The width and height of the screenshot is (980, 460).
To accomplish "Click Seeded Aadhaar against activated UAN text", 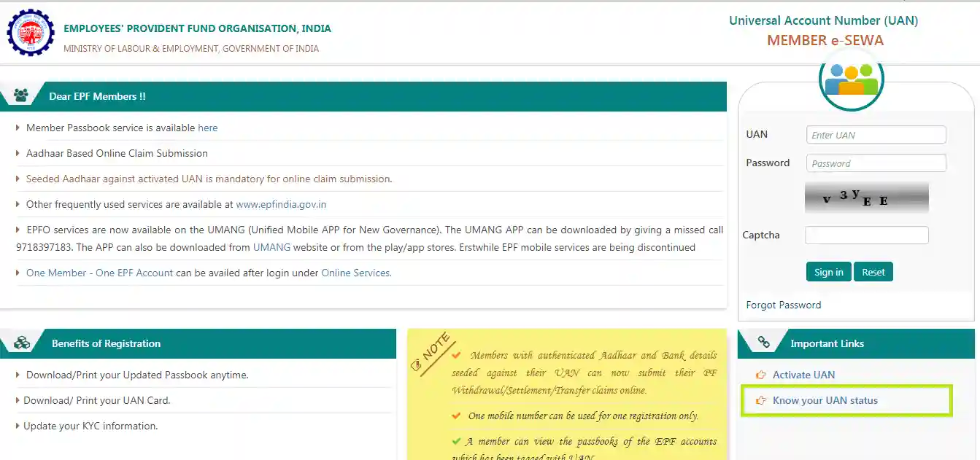I will point(209,179).
